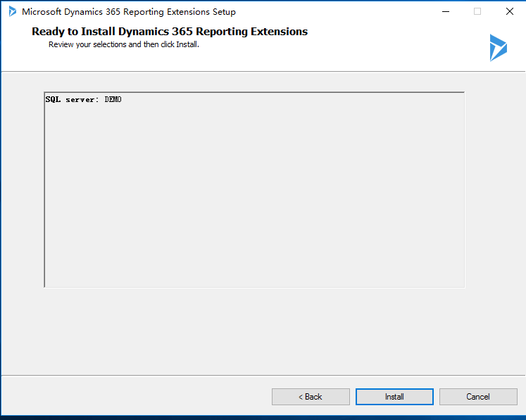
Task: Close the setup window with X
Action: coord(510,11)
